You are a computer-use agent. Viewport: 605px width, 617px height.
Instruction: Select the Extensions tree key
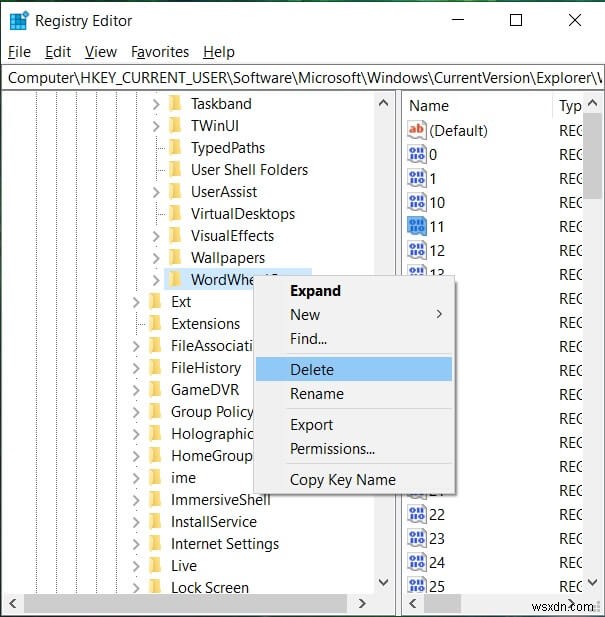205,324
